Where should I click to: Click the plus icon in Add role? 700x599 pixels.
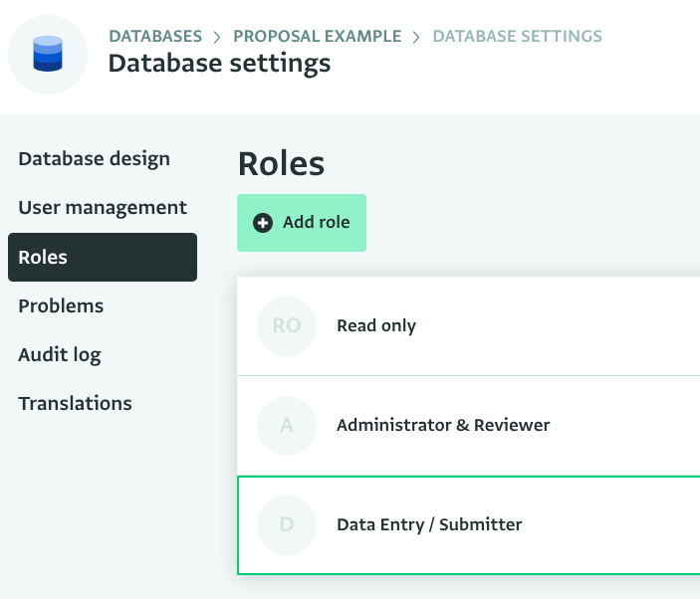(x=263, y=223)
